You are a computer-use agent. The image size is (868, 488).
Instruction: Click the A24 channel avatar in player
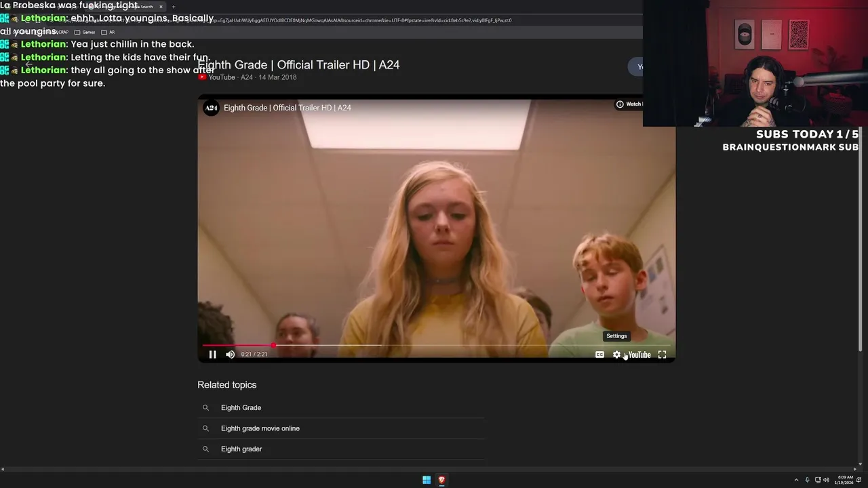[211, 108]
